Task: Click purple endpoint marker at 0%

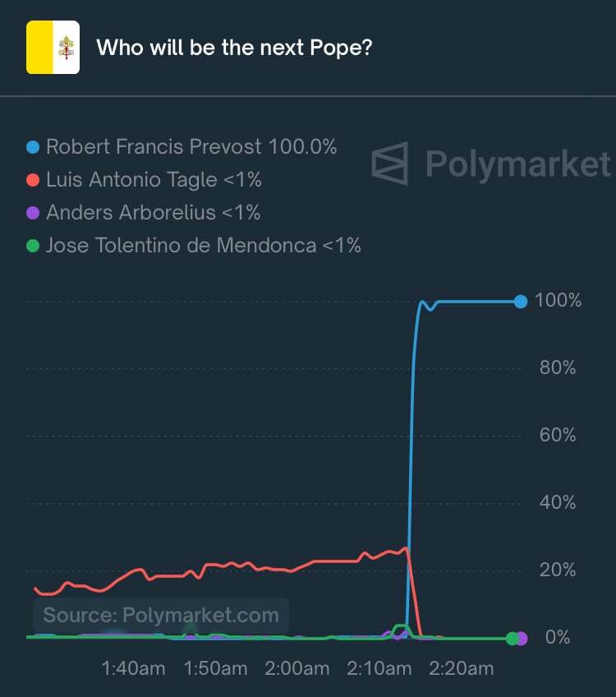Action: click(522, 639)
